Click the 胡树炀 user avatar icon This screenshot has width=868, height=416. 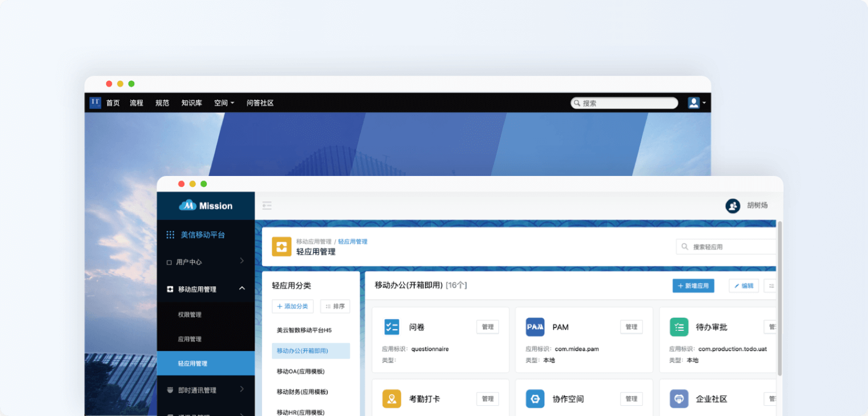point(733,206)
